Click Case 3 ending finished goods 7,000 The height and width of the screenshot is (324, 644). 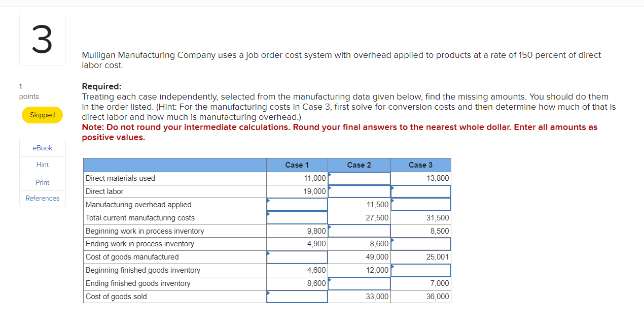click(440, 283)
